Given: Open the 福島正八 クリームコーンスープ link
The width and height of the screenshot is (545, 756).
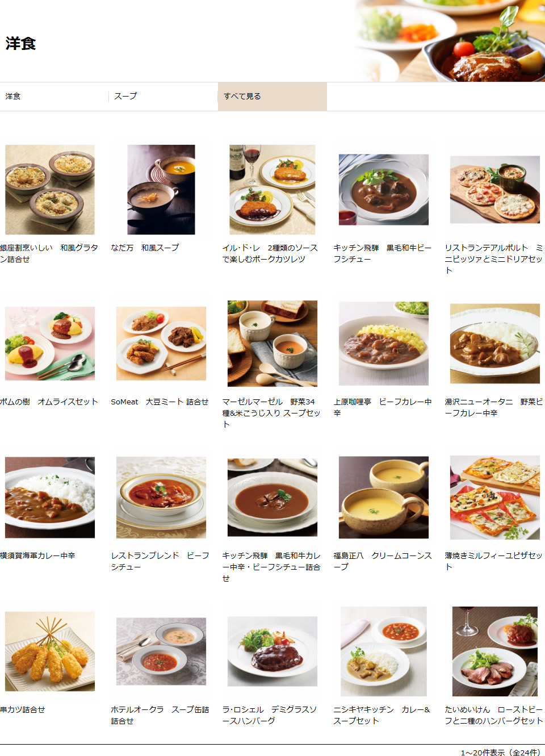Looking at the screenshot, I should tap(383, 561).
